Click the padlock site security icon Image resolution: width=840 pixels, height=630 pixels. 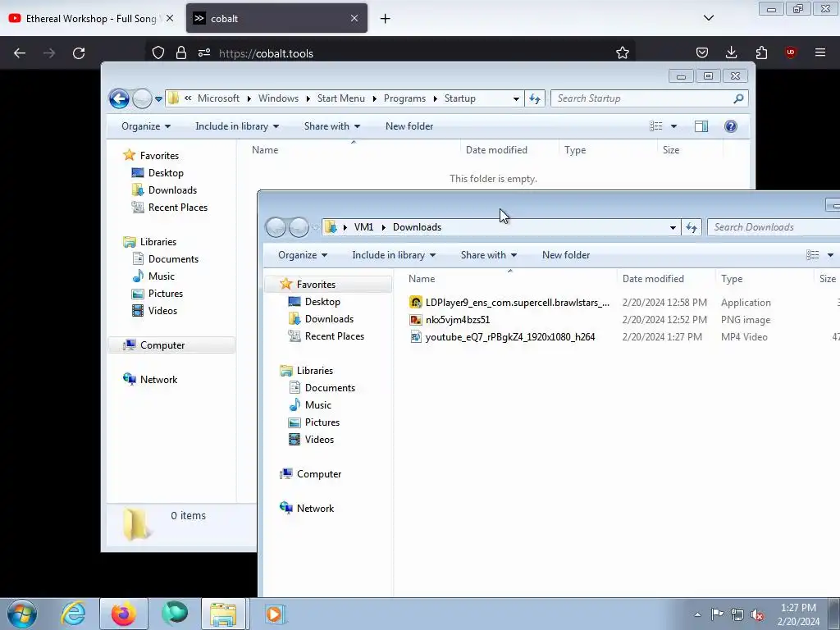[181, 52]
